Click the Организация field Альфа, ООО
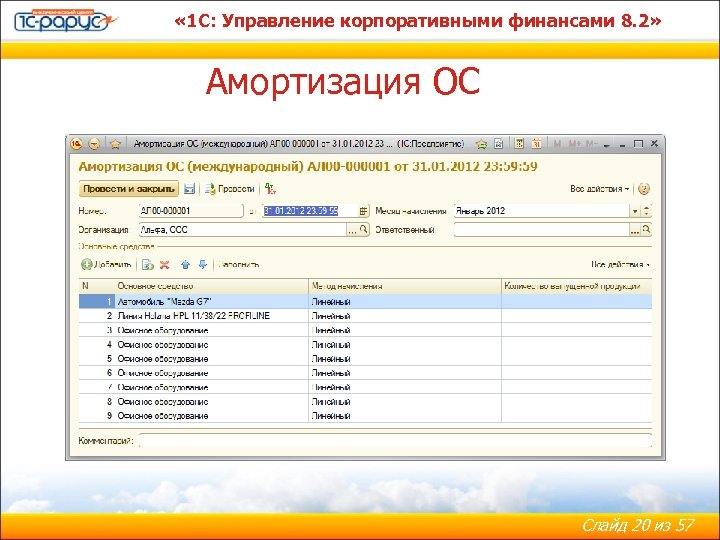The image size is (720, 540). tap(242, 230)
